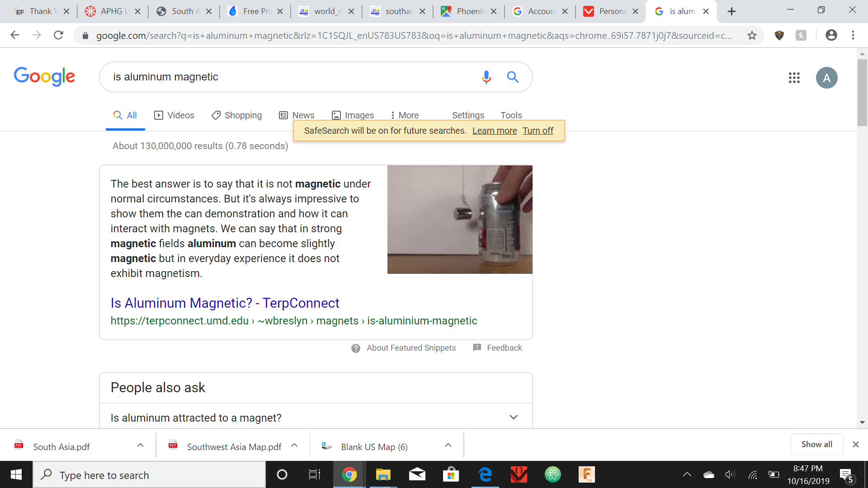Open Microsoft Store from the taskbar
This screenshot has width=868, height=488.
[451, 474]
